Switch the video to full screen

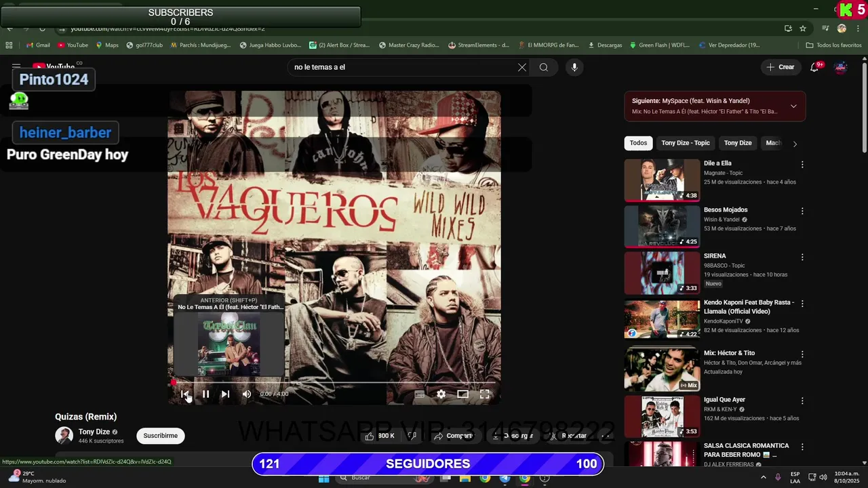click(484, 394)
